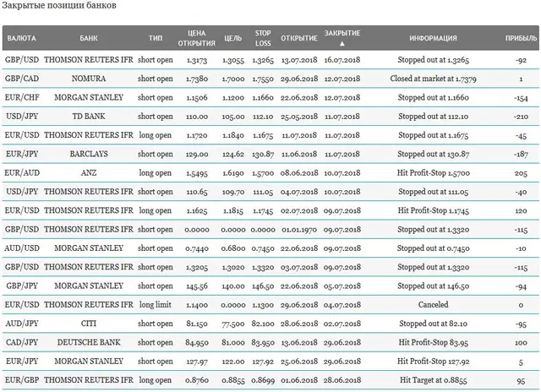Click DEUTSCHE BANK cell

[x=89, y=342]
